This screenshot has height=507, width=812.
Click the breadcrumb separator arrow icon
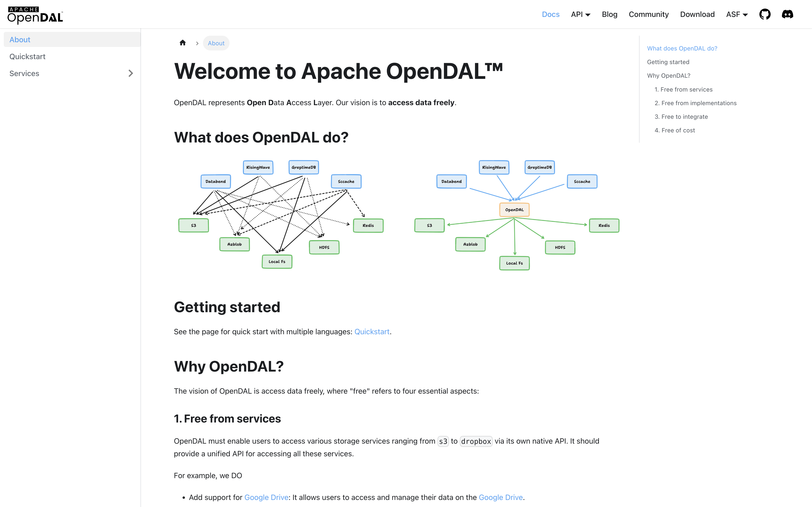[197, 43]
